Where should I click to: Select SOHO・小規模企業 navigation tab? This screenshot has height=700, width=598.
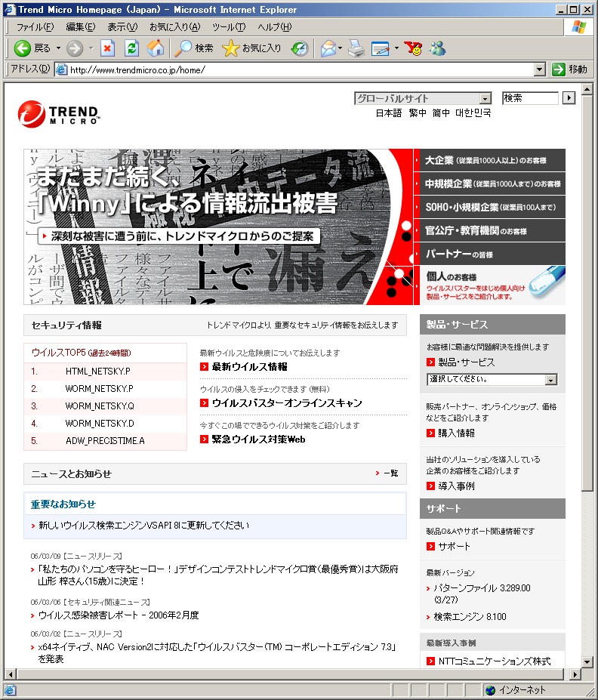click(x=490, y=207)
